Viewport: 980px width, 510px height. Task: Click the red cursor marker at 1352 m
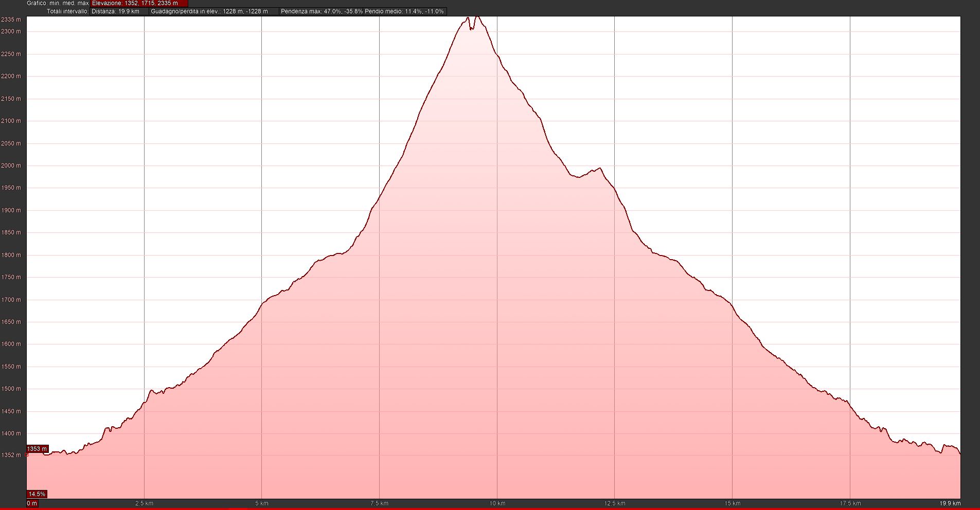coord(27,455)
